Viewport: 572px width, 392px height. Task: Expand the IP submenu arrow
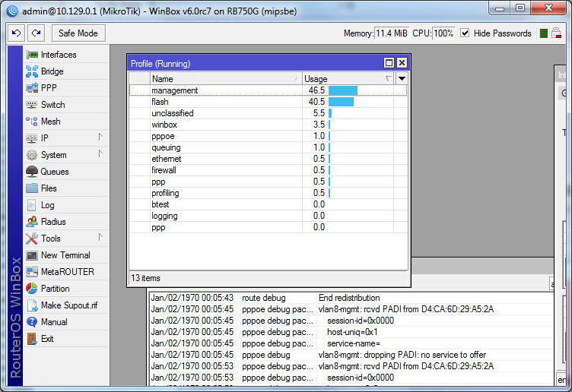tap(100, 137)
